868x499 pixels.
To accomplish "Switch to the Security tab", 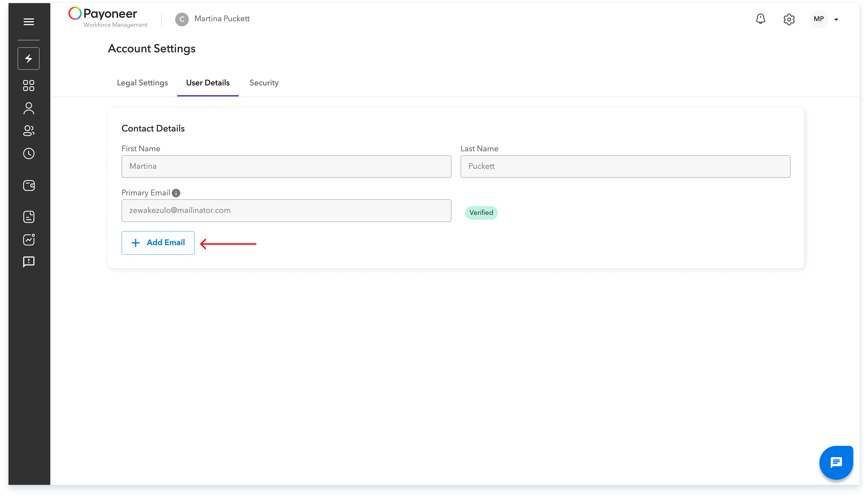I will pos(264,83).
